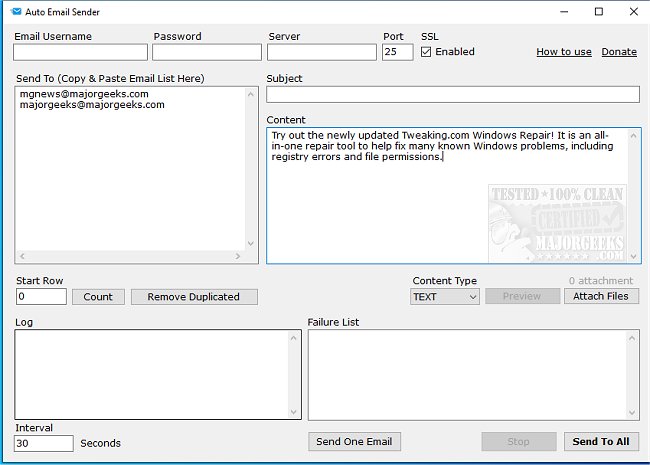Click the Send One Email button
650x465 pixels.
click(x=354, y=442)
